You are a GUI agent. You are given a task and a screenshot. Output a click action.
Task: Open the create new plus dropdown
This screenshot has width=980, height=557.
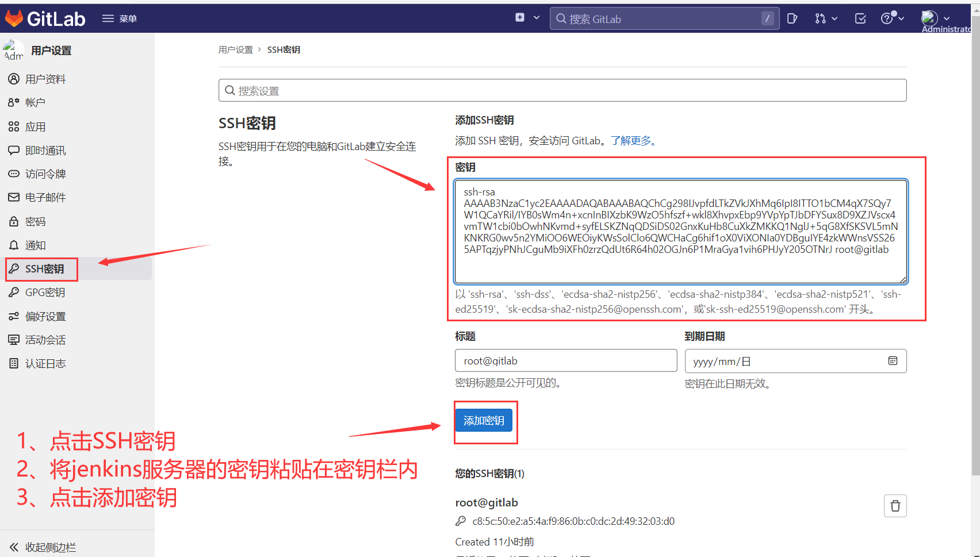tap(527, 18)
